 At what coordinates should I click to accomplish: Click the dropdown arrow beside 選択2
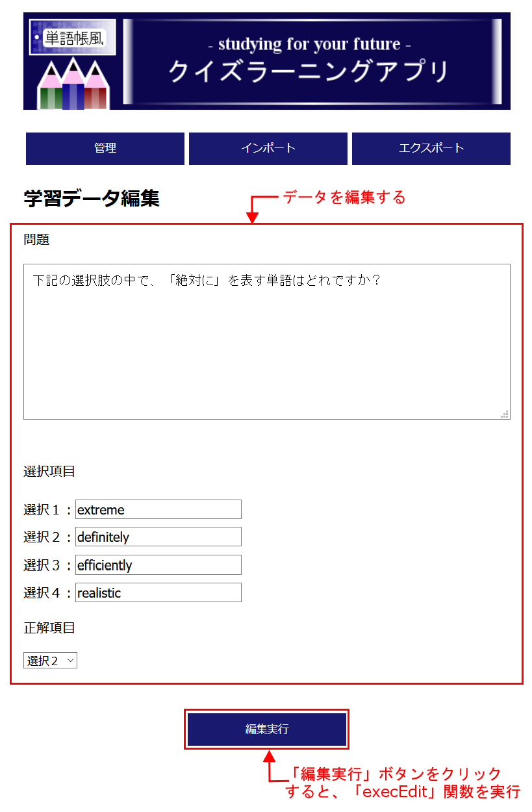tap(70, 661)
